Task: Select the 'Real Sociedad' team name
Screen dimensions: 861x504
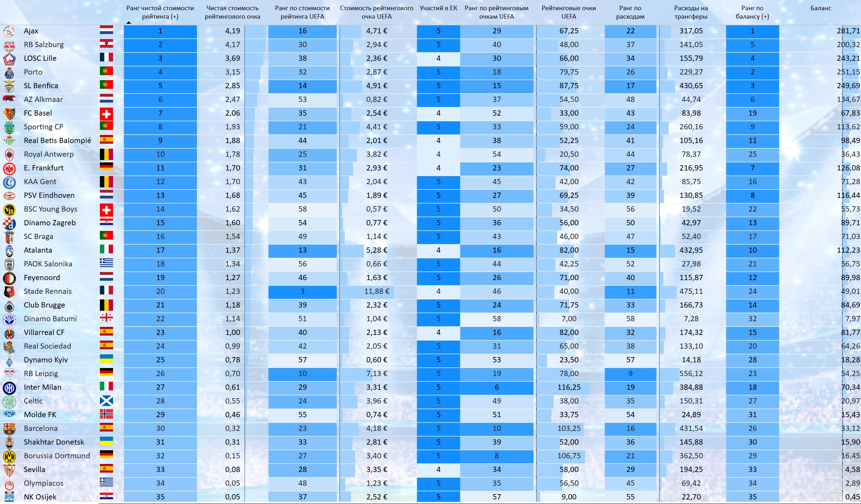Action: pyautogui.click(x=47, y=346)
